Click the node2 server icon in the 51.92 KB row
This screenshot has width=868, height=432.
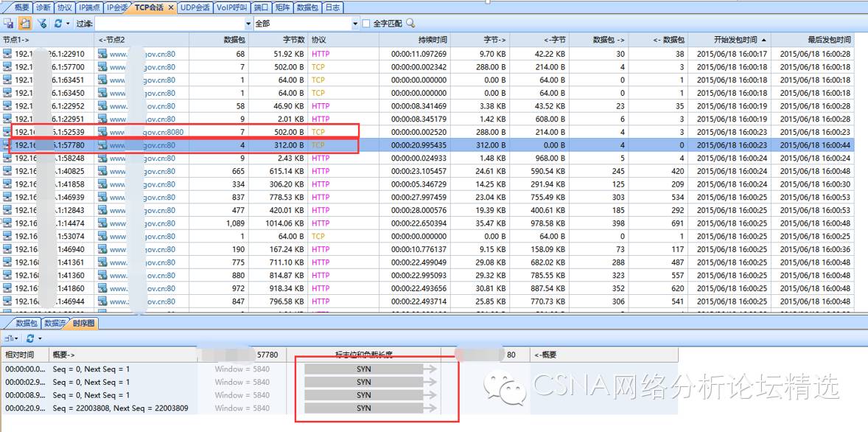click(102, 54)
